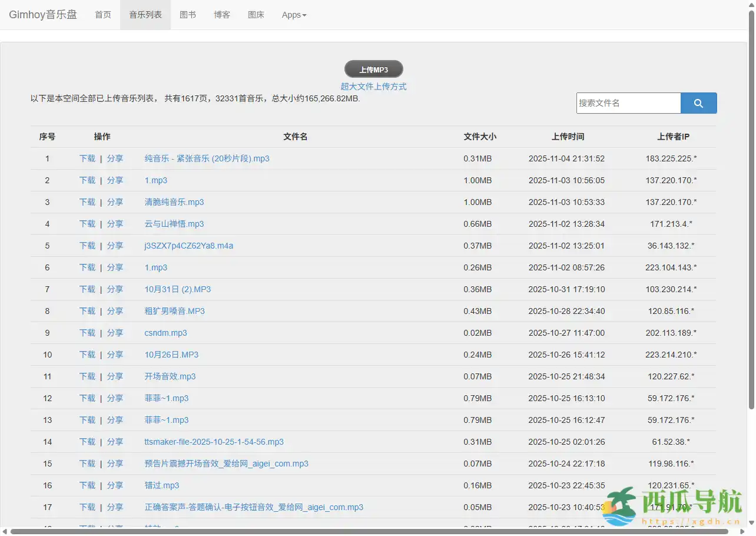
Task: Switch to the 首页 tab
Action: click(102, 15)
